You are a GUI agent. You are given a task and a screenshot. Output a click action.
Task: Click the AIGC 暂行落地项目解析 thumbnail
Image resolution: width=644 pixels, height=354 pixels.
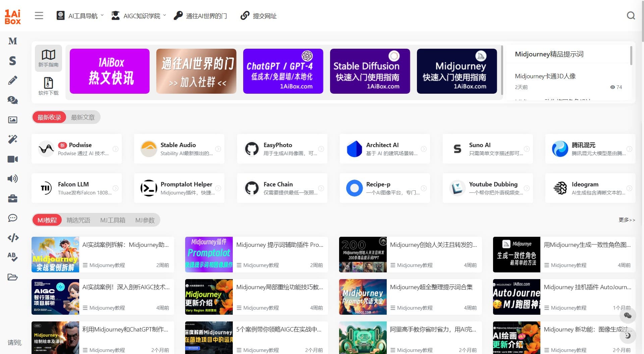(x=55, y=297)
